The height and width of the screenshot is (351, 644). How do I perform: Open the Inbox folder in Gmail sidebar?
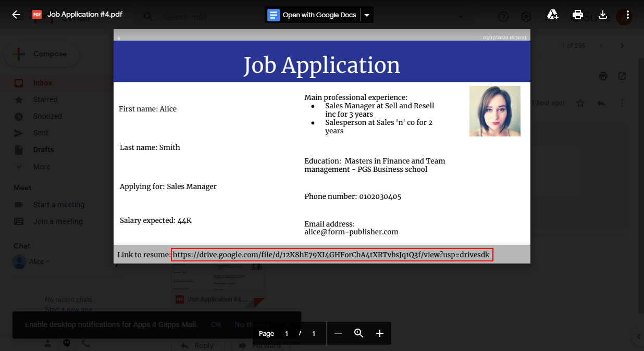point(43,83)
